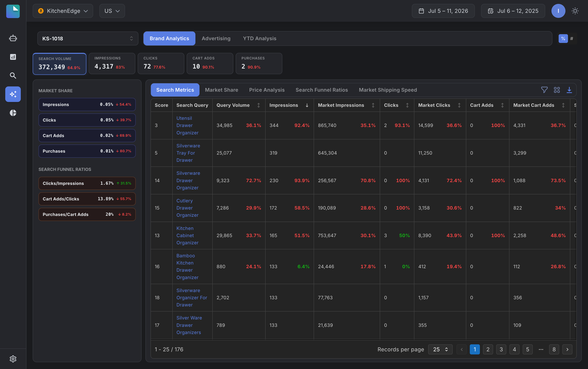Open the bar chart reports sidebar icon
The image size is (588, 369).
point(13,57)
